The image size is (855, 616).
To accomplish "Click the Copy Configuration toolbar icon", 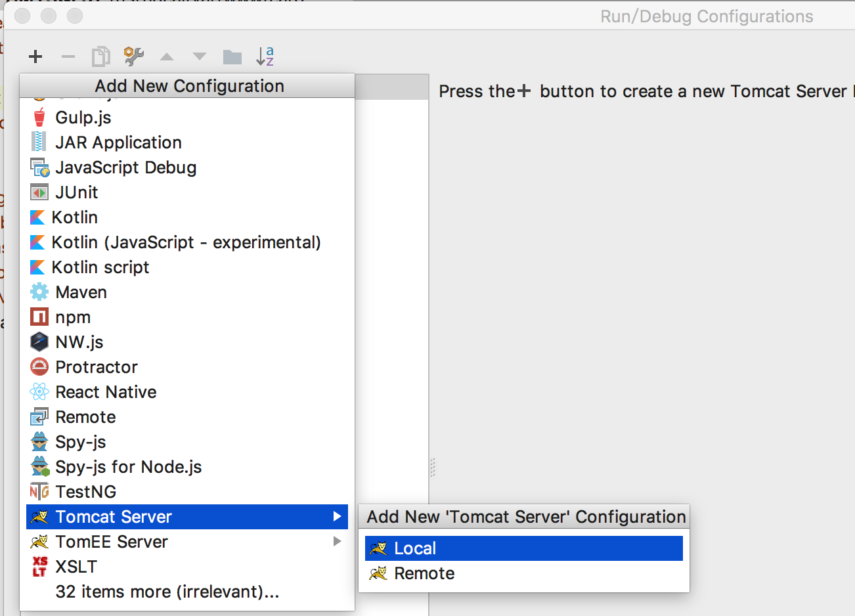I will [100, 56].
